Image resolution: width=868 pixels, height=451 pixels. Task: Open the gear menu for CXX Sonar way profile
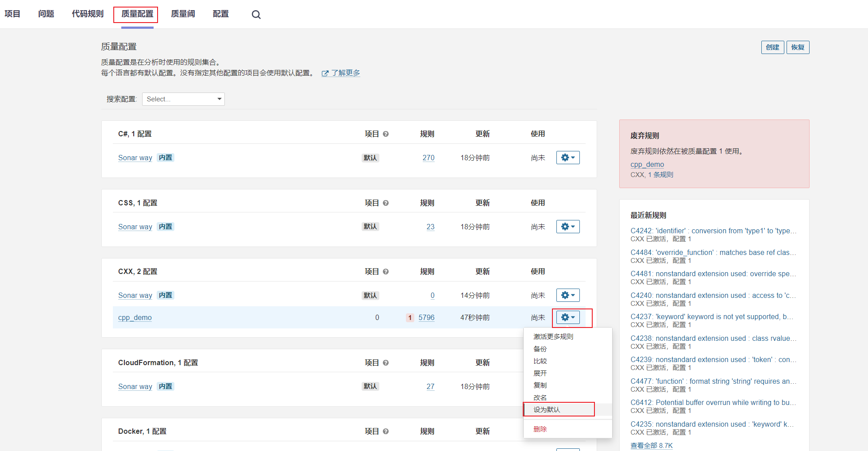(568, 295)
